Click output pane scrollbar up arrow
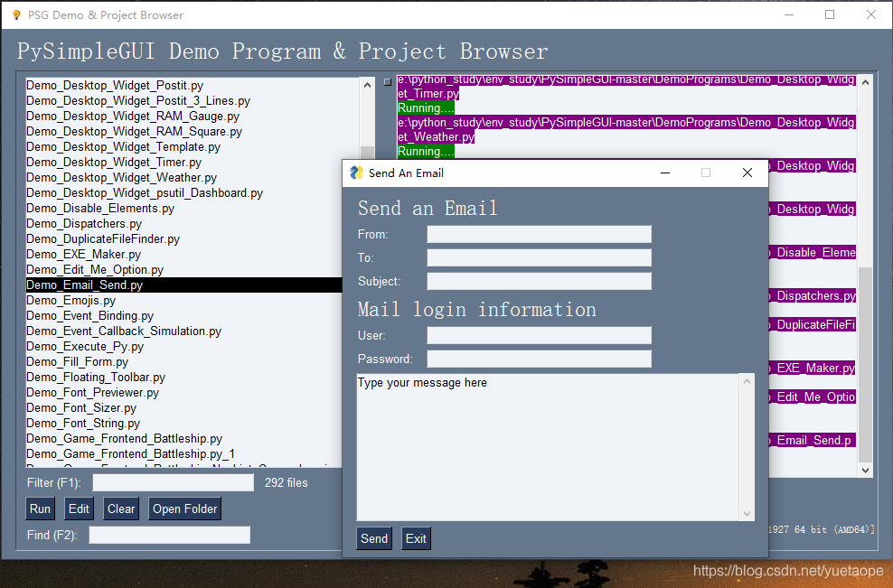The height and width of the screenshot is (588, 893). coord(865,82)
